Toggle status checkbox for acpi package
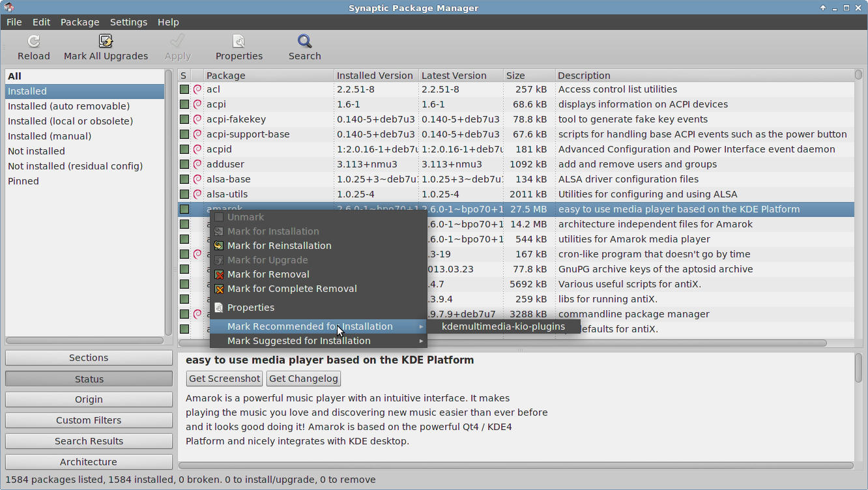 point(184,104)
